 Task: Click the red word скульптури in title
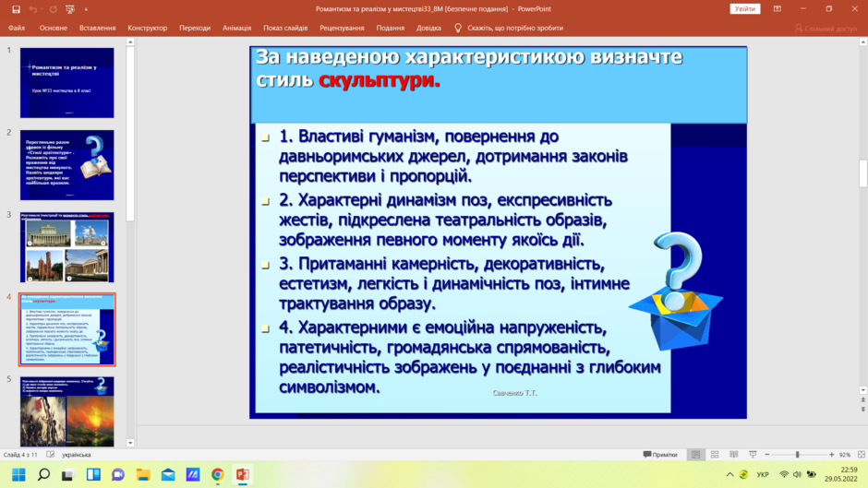tap(380, 80)
